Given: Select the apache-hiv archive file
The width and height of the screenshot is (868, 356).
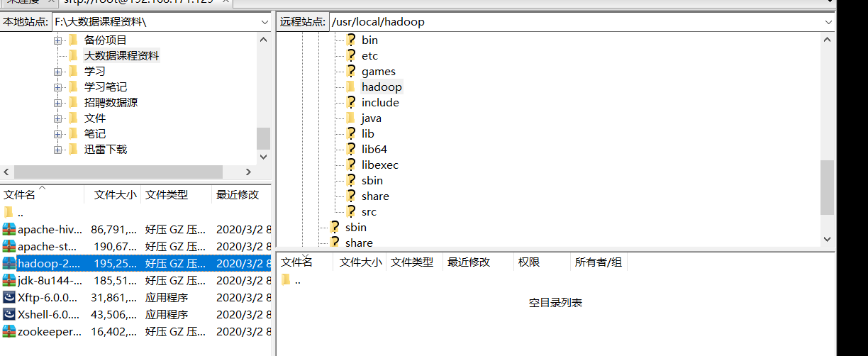Looking at the screenshot, I should 135,229.
